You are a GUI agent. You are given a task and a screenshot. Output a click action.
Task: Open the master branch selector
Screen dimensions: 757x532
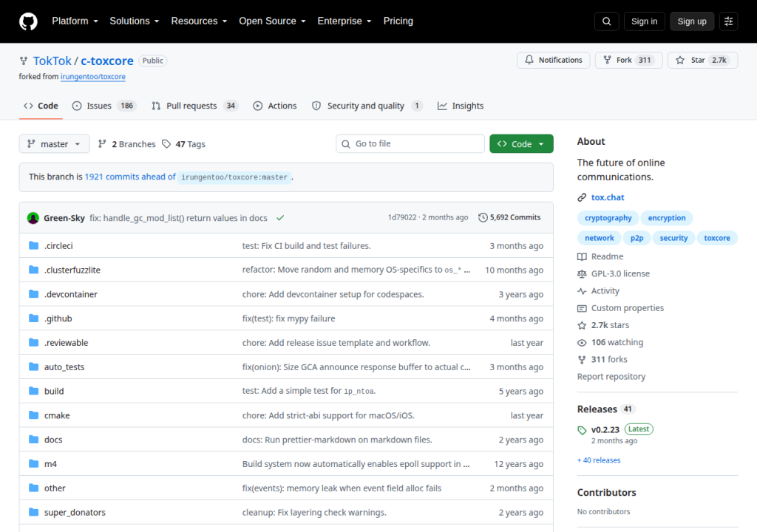(54, 144)
